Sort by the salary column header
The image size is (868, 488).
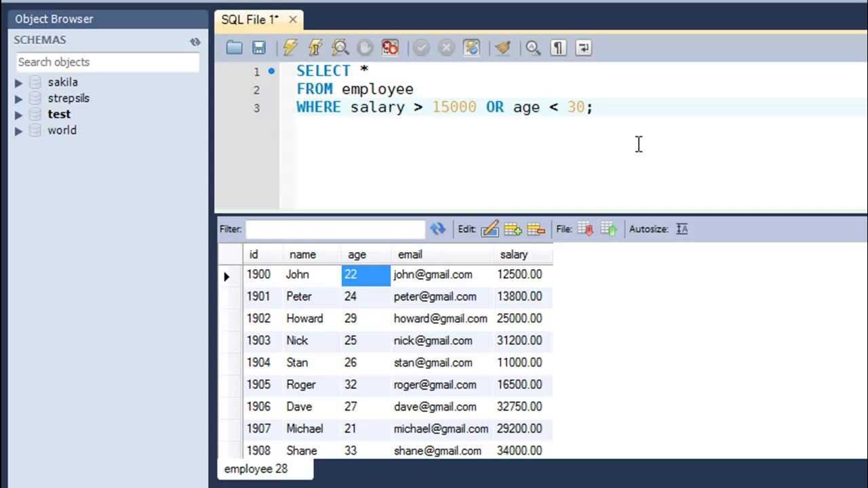(523, 254)
